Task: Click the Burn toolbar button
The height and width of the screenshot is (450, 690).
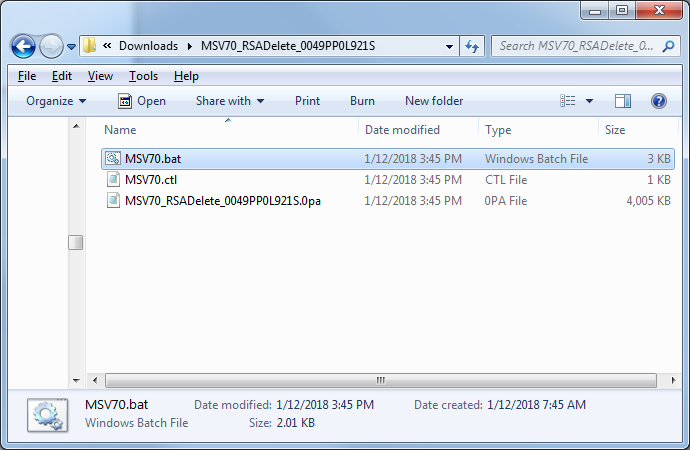Action: pos(362,101)
